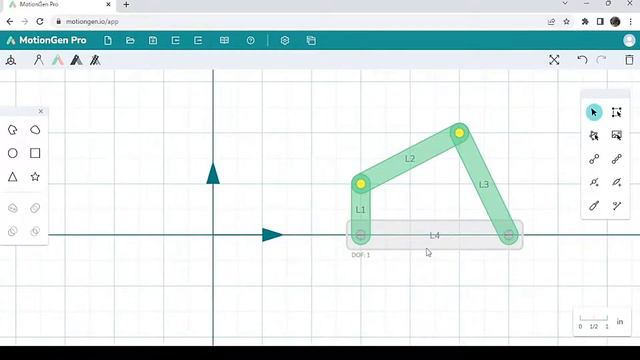The width and height of the screenshot is (640, 360).
Task: Select the dark filled triangle linkage icon
Action: click(76, 60)
